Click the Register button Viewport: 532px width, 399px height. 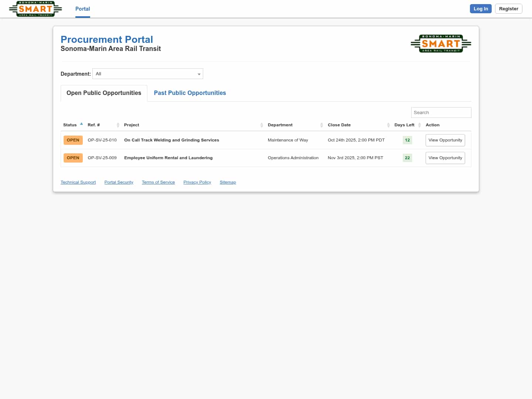508,9
